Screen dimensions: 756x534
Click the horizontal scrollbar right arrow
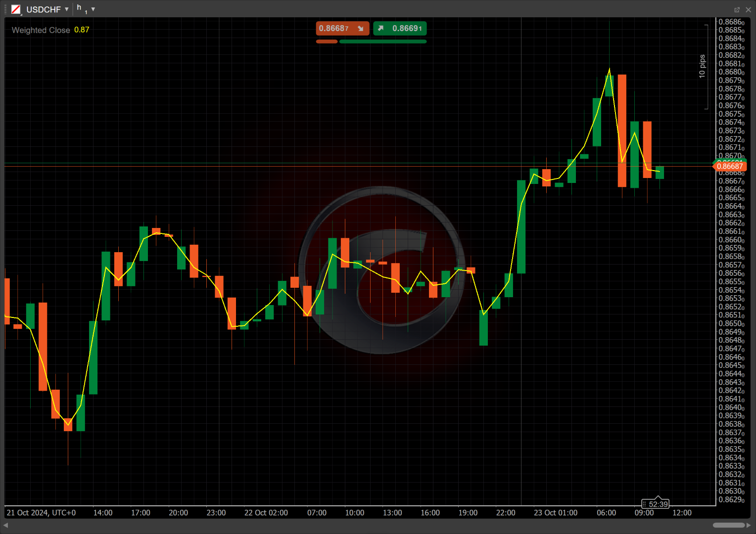click(749, 525)
